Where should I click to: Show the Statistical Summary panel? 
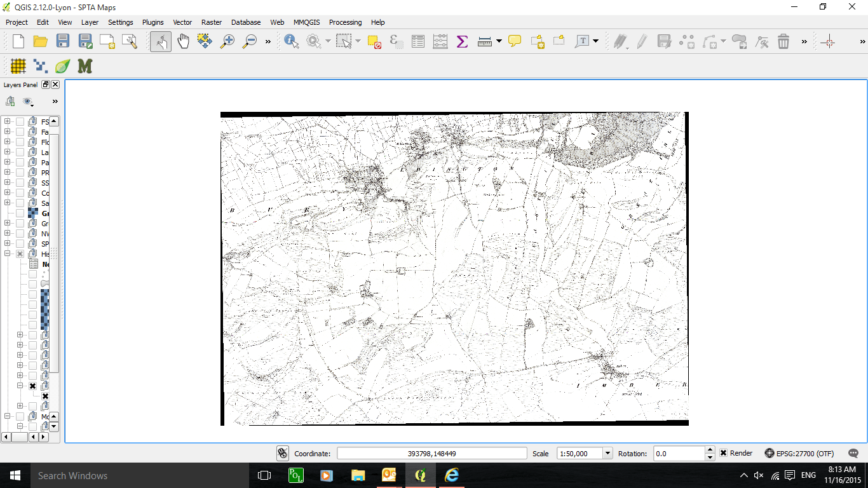462,41
